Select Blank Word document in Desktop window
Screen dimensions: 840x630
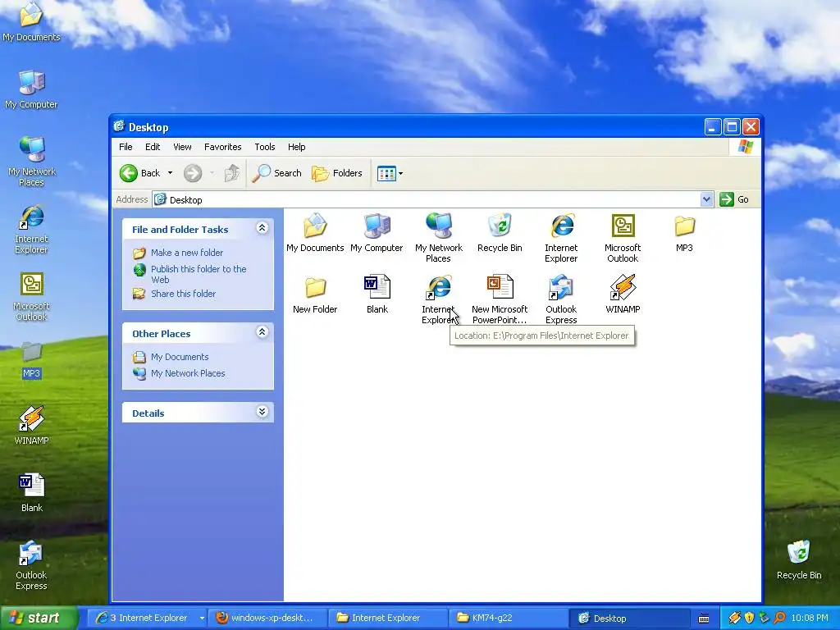point(377,294)
